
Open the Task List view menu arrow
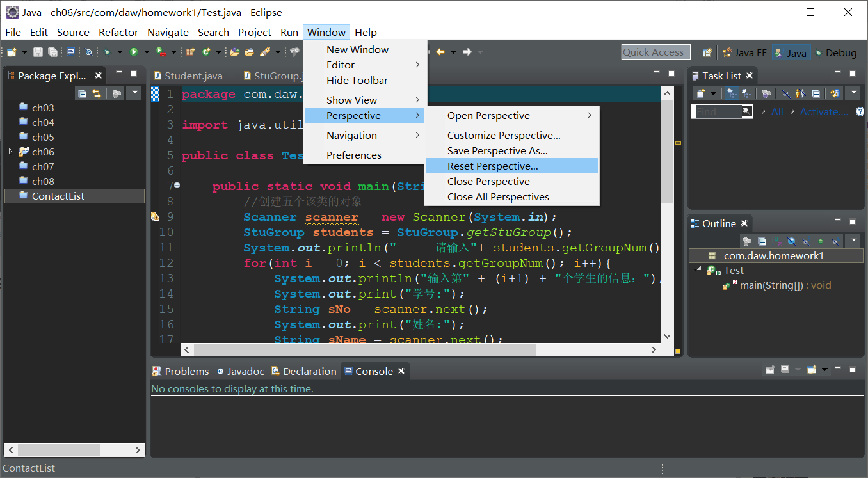pyautogui.click(x=854, y=93)
